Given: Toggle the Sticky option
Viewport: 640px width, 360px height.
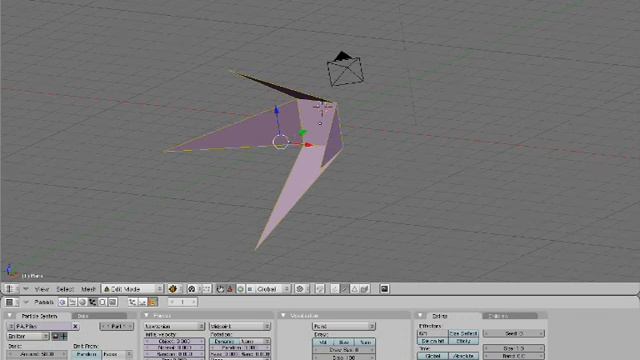Looking at the screenshot, I should point(463,341).
